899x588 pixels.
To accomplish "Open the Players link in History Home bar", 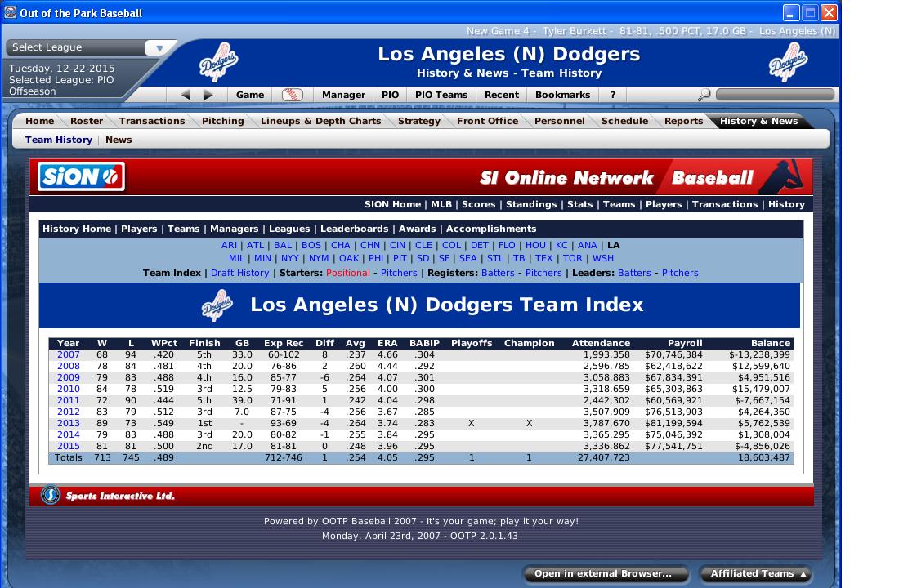I will coord(139,229).
